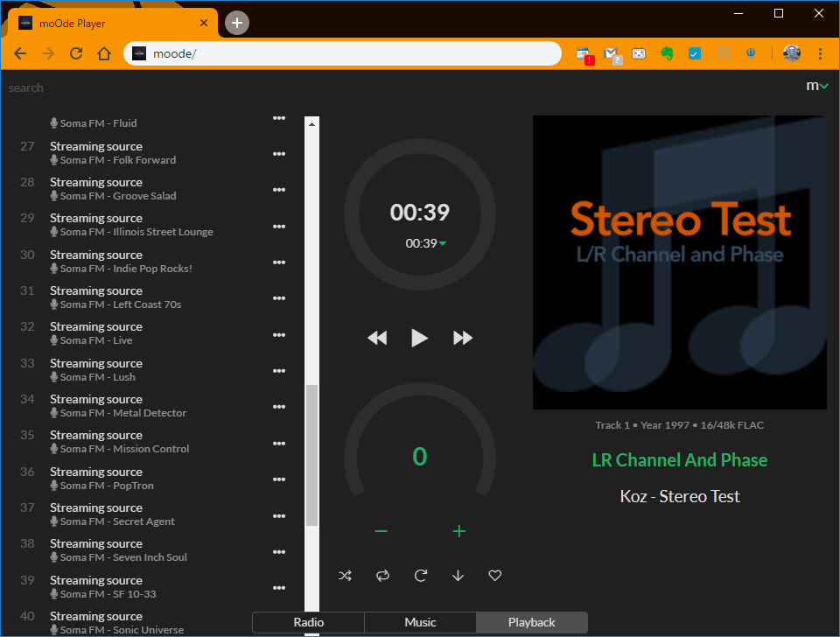Mark track as favorite with heart icon
Image resolution: width=840 pixels, height=637 pixels.
(495, 576)
